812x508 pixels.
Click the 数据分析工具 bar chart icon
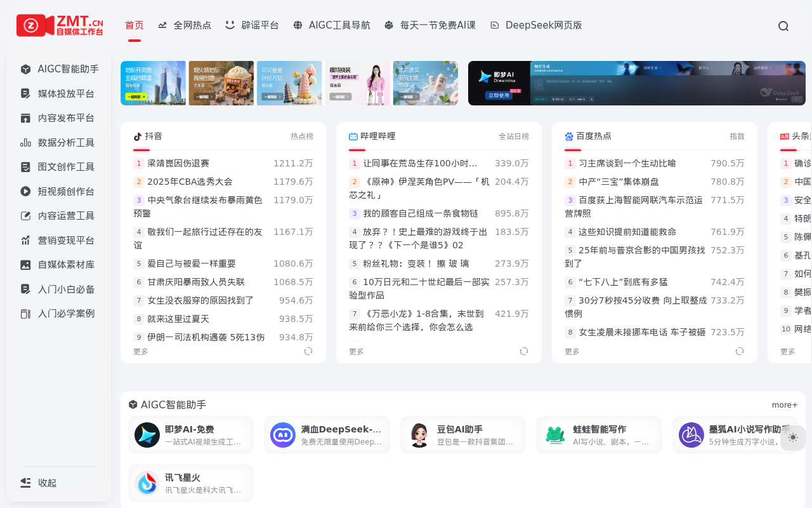click(x=25, y=143)
